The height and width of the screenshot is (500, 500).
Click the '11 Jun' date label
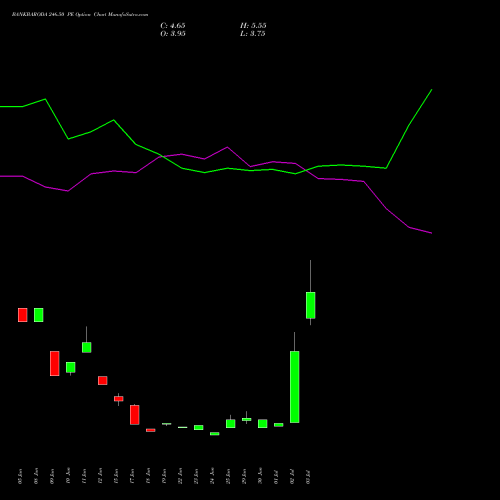click(84, 476)
